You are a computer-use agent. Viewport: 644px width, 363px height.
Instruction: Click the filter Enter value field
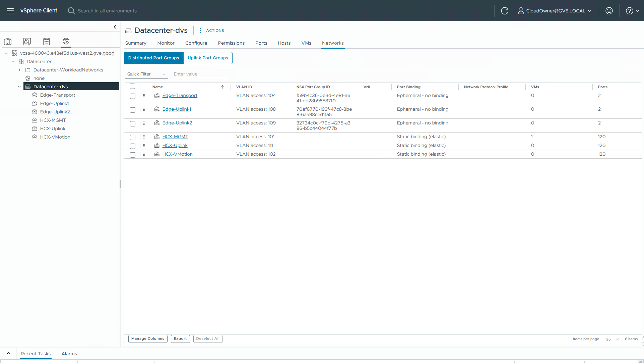(200, 74)
